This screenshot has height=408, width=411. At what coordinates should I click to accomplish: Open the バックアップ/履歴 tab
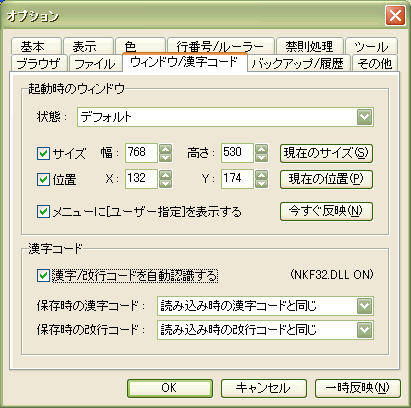[x=299, y=63]
